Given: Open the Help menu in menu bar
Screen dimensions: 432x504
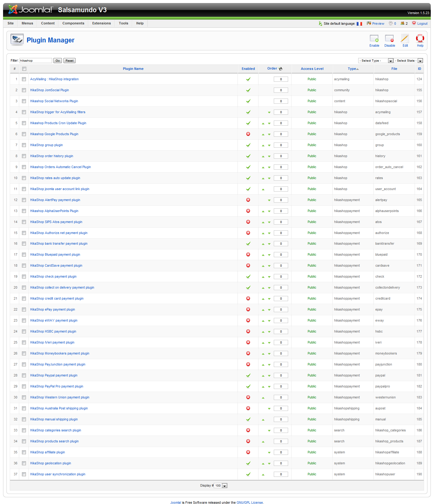Looking at the screenshot, I should (140, 23).
